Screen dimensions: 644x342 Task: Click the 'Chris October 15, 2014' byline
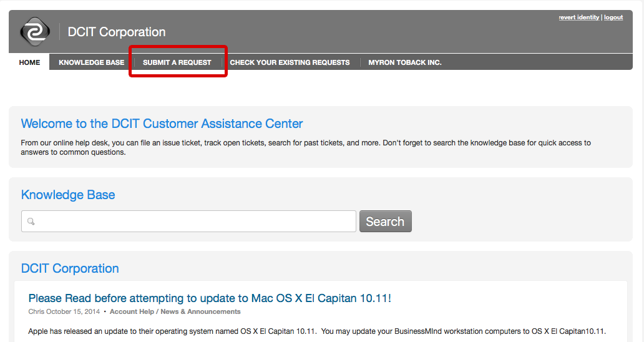[x=64, y=311]
